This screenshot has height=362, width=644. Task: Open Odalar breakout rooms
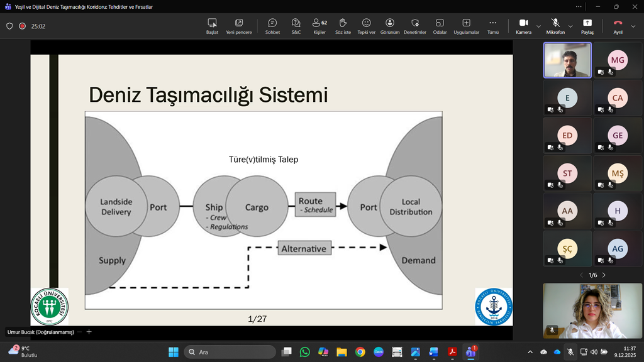click(440, 26)
